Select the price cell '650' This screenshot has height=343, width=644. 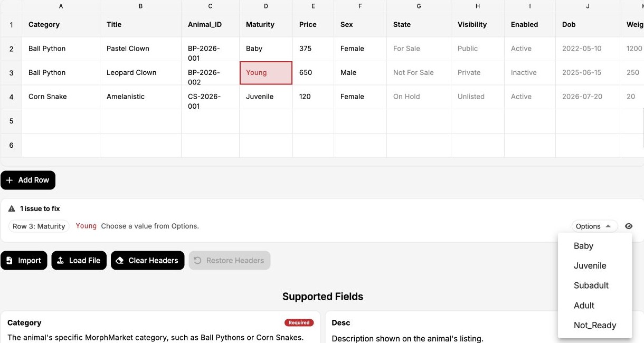[x=313, y=73]
